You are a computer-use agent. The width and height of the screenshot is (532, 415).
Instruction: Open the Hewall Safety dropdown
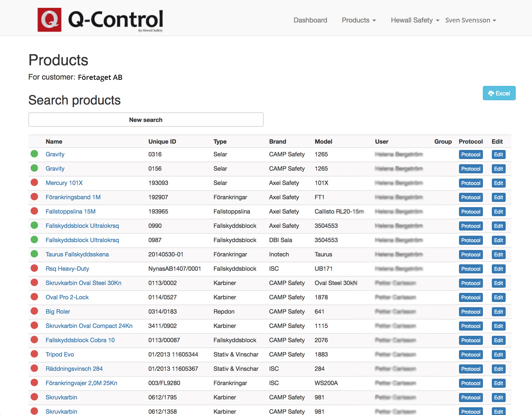(415, 20)
